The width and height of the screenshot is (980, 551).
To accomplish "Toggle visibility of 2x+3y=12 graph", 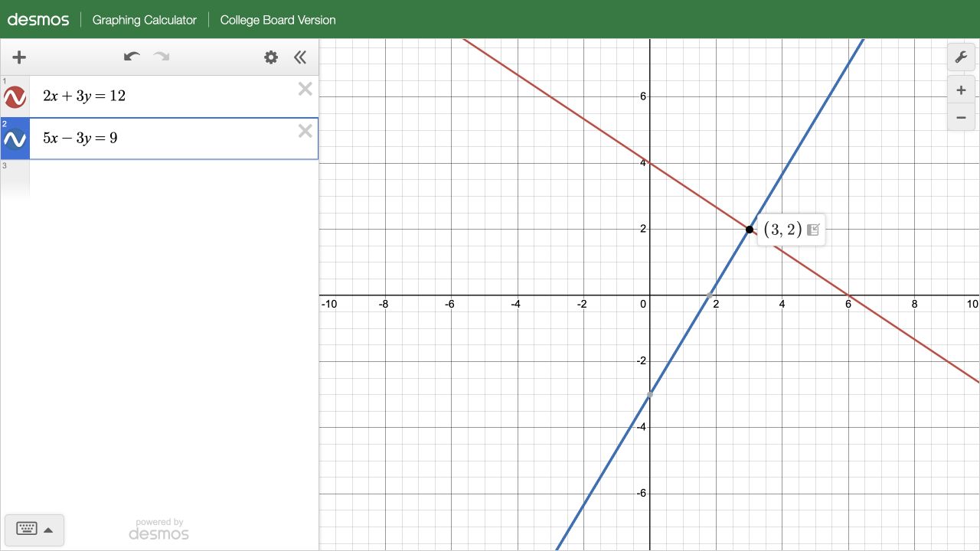I will click(15, 97).
